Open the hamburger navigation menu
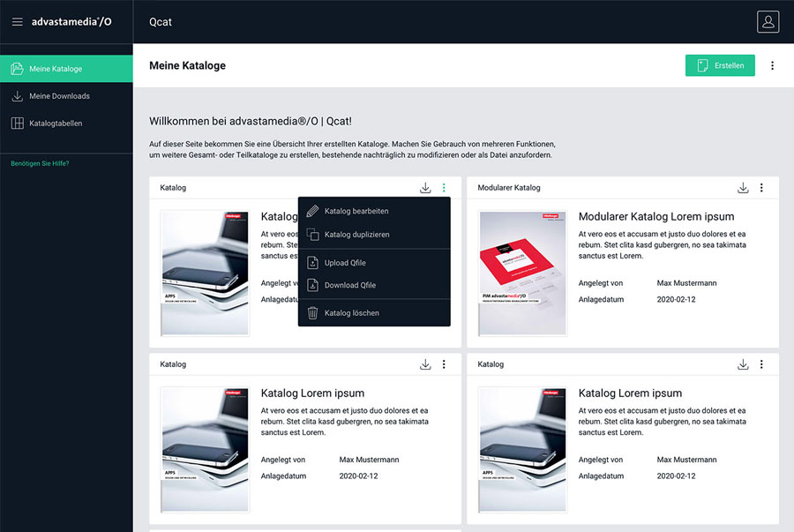 (x=18, y=22)
